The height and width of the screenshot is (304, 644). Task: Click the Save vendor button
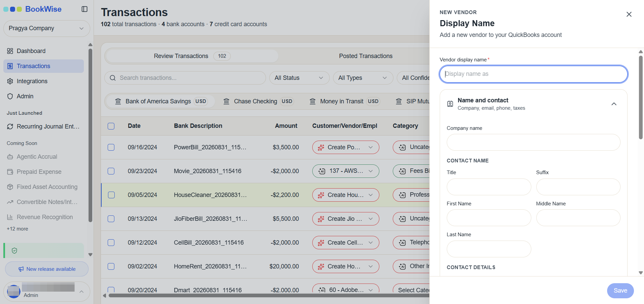[x=620, y=291]
